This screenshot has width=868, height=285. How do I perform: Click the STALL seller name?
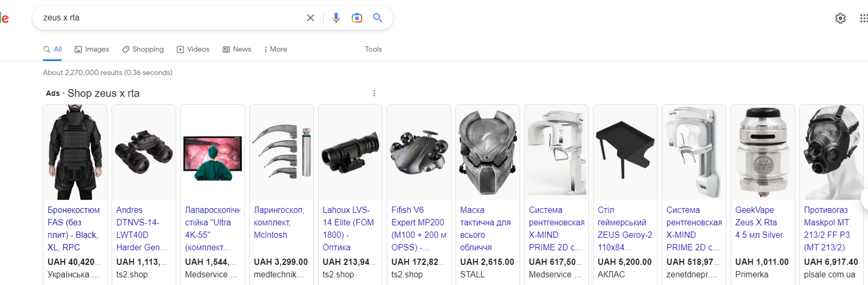[x=472, y=274]
